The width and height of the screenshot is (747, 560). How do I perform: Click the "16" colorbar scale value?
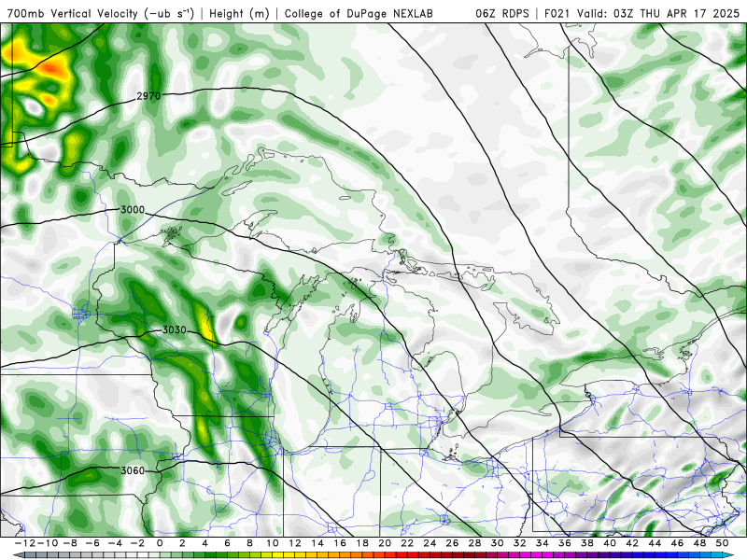click(x=340, y=543)
